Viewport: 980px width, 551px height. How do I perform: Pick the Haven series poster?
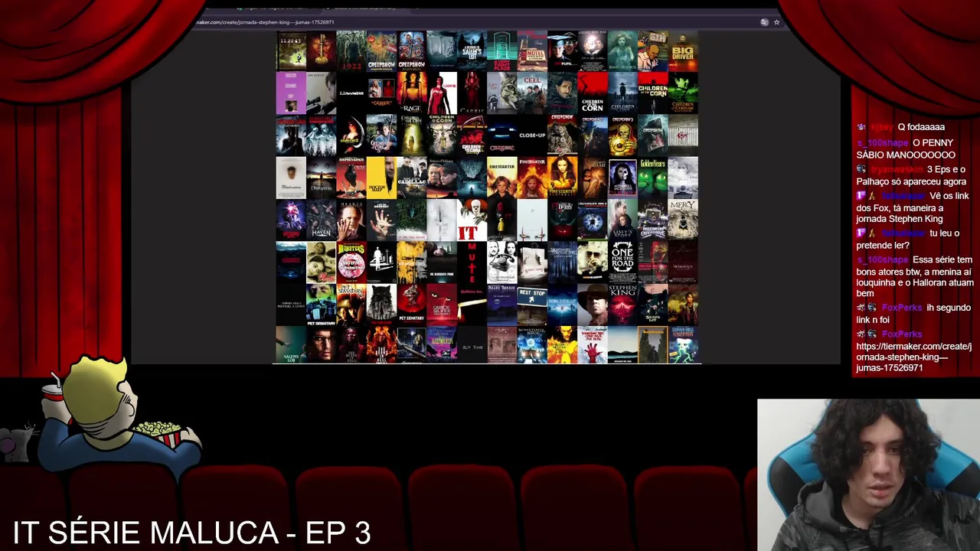(x=321, y=220)
